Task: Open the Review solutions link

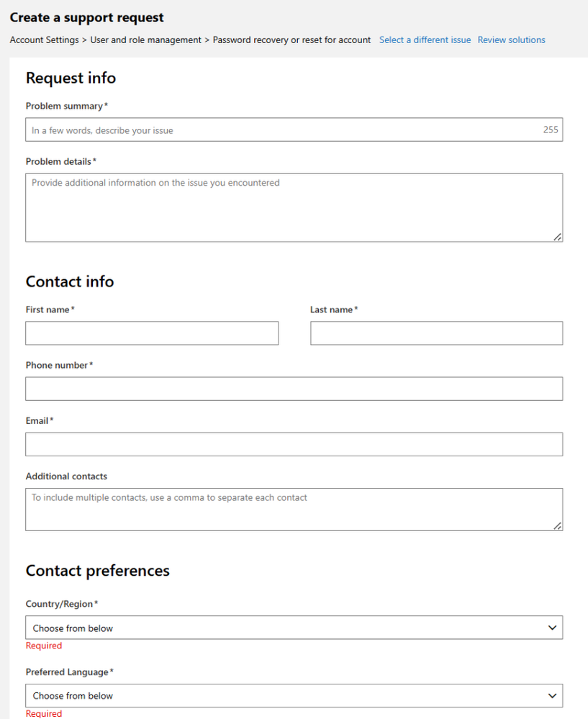Action: [x=511, y=40]
